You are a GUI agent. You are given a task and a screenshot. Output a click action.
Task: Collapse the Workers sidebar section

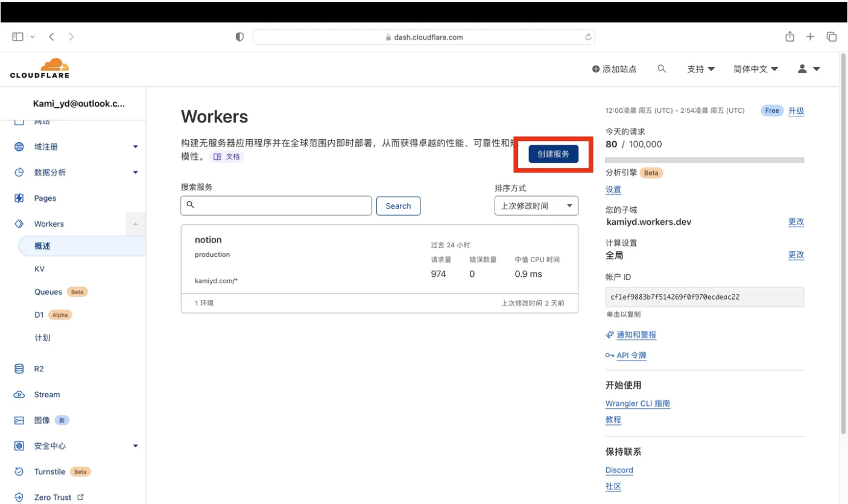pyautogui.click(x=135, y=224)
